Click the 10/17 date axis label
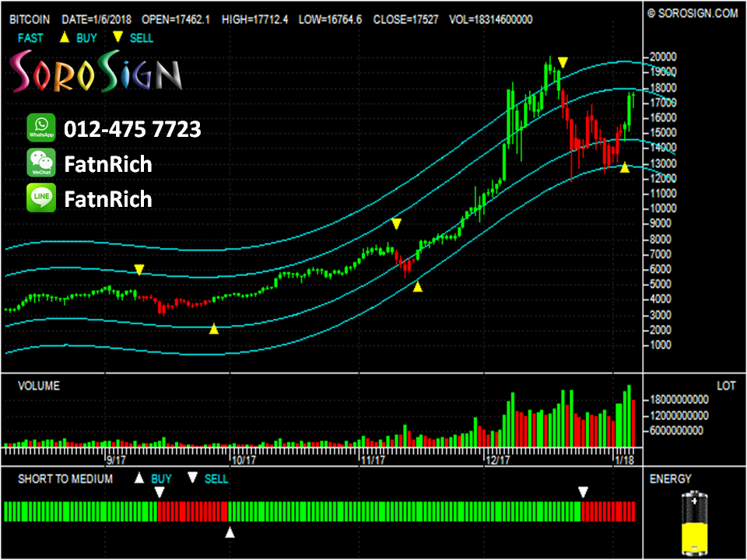747x560 pixels. pyautogui.click(x=244, y=460)
